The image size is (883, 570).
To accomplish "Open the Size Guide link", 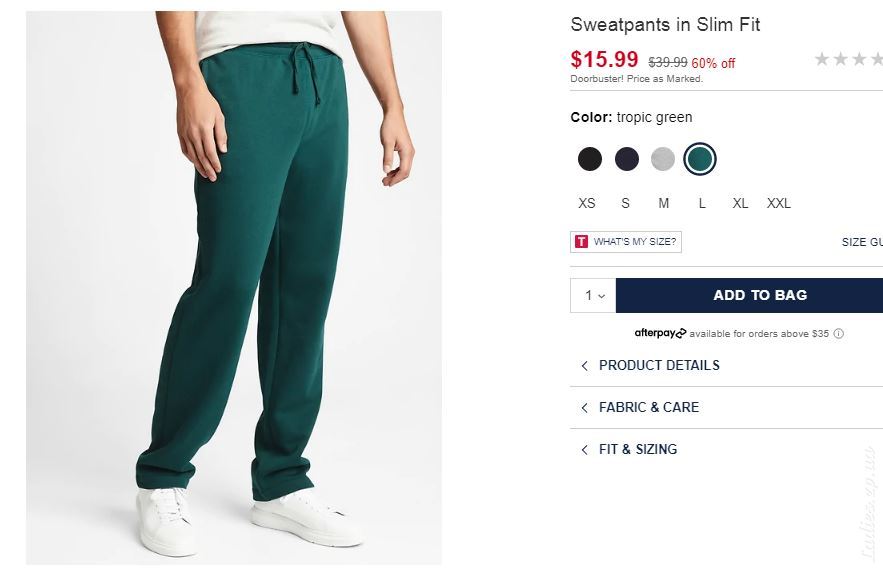I will (862, 242).
